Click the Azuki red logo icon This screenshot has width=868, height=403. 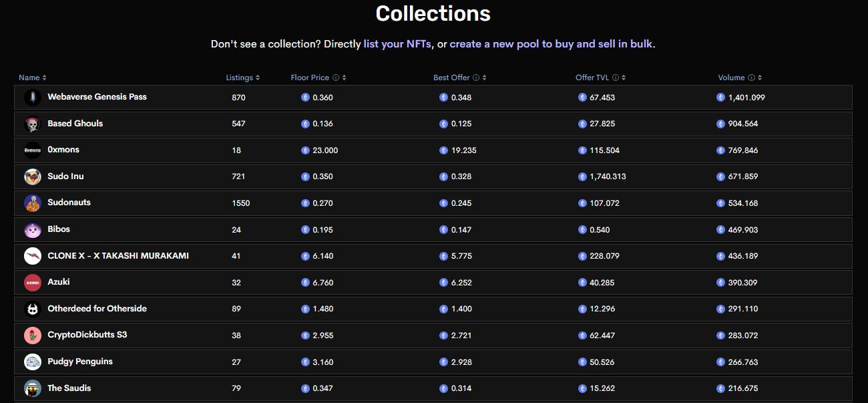tap(33, 283)
